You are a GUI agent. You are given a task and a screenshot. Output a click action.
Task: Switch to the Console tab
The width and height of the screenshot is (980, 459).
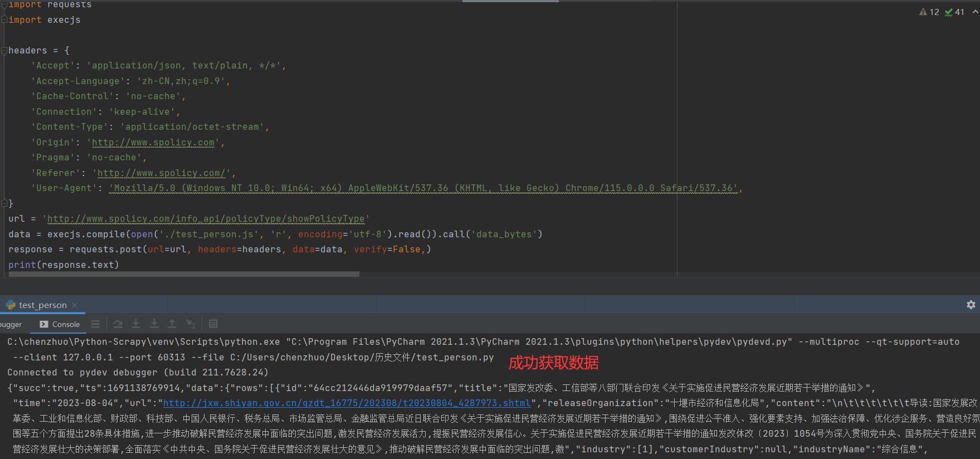pos(60,324)
